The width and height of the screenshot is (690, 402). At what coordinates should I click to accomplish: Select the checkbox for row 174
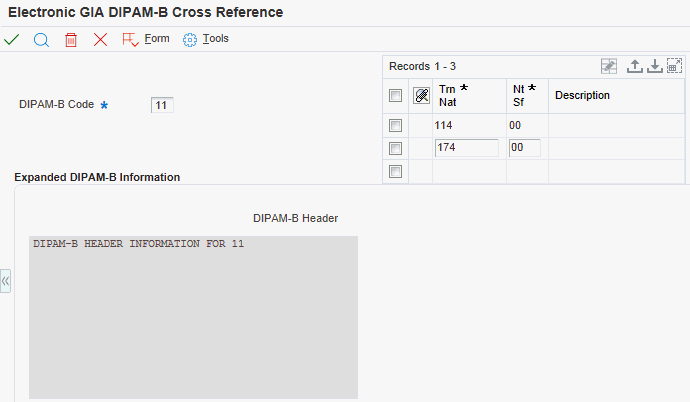click(x=396, y=149)
